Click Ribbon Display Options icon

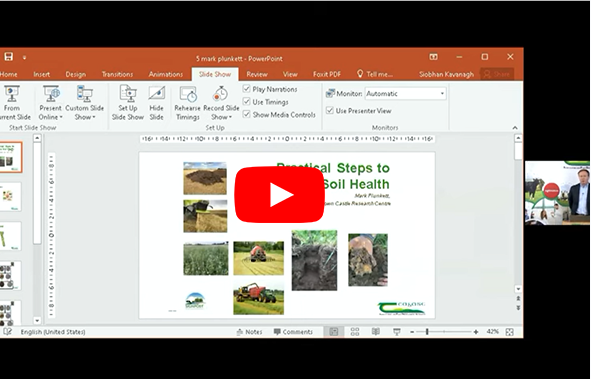pos(433,57)
